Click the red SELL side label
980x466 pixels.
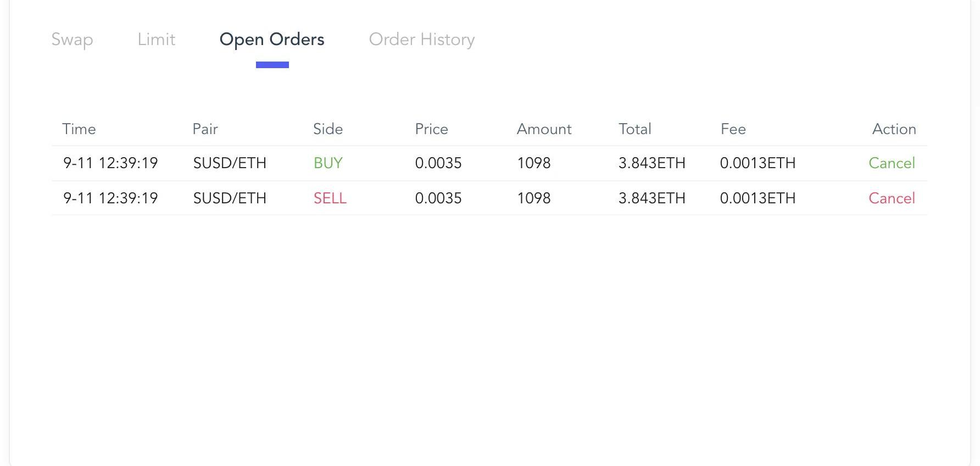pos(330,198)
